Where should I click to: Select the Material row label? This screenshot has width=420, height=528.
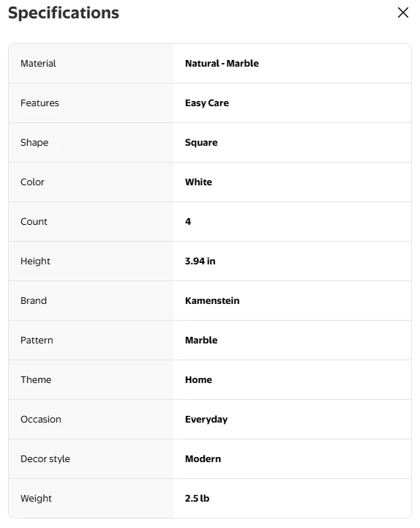tap(38, 63)
